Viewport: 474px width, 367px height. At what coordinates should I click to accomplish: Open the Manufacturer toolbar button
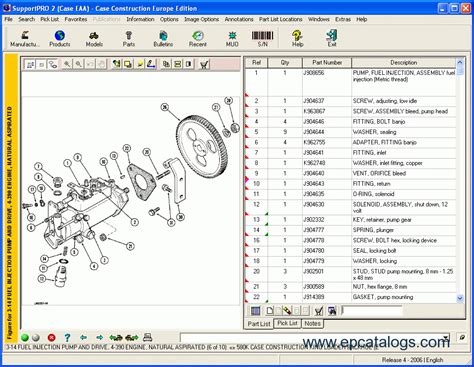[x=25, y=39]
